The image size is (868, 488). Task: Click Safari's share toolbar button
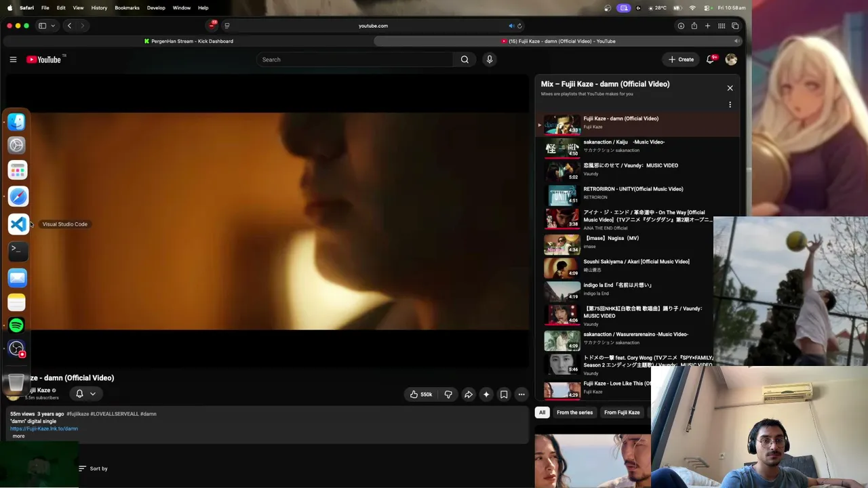point(694,26)
